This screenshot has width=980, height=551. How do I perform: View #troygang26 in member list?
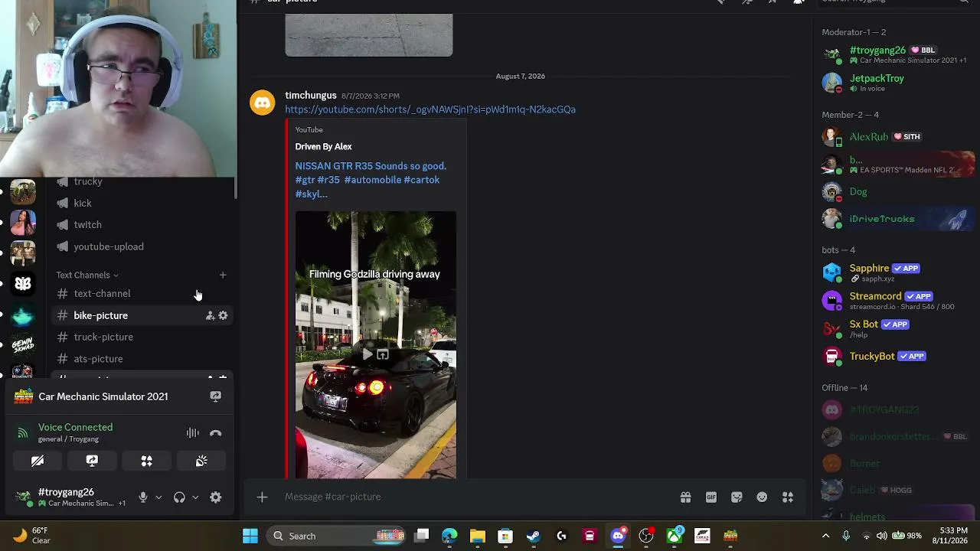coord(896,54)
